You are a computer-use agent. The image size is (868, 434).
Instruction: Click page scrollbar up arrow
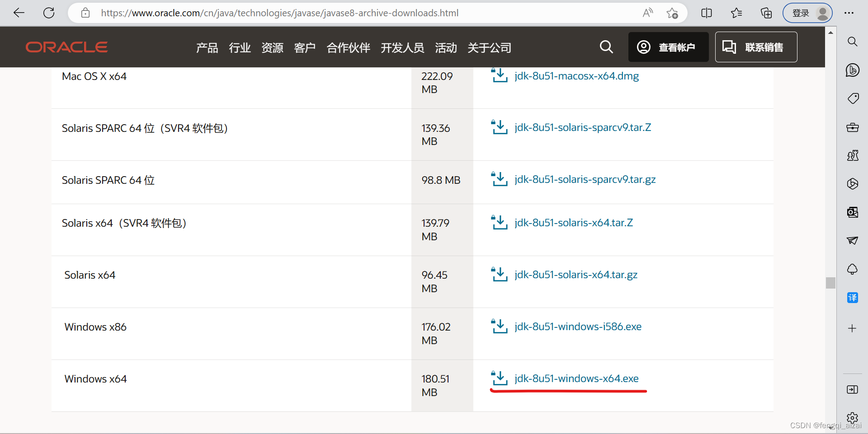(x=830, y=33)
